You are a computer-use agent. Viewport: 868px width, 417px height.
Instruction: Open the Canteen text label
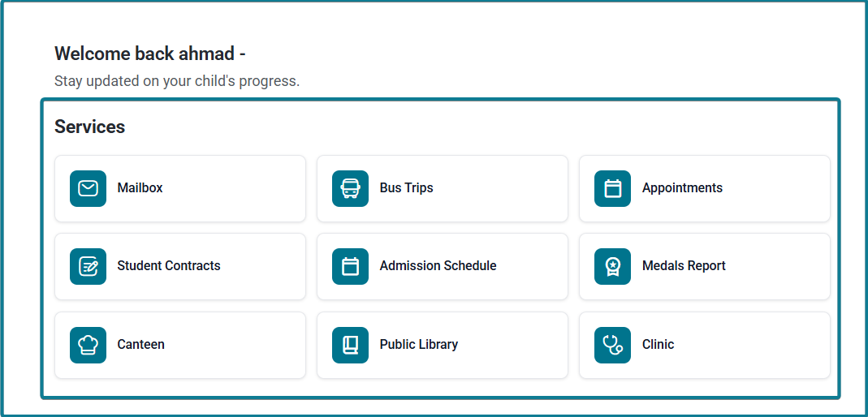click(x=140, y=345)
